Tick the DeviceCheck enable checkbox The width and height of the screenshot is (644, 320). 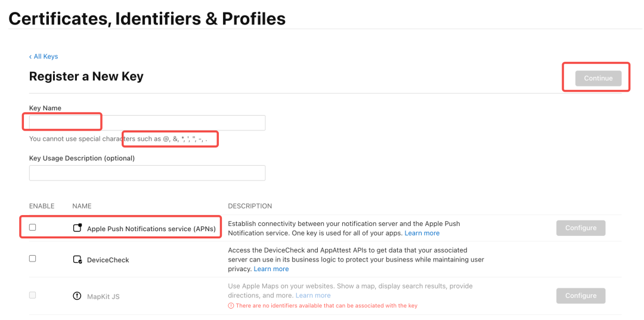32,259
